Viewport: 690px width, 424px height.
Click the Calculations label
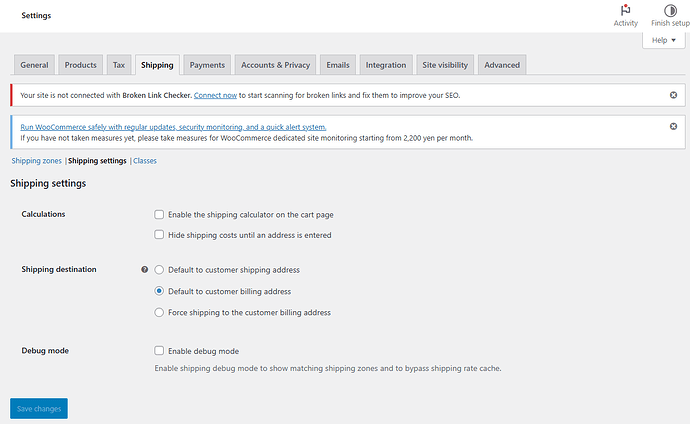pyautogui.click(x=43, y=214)
